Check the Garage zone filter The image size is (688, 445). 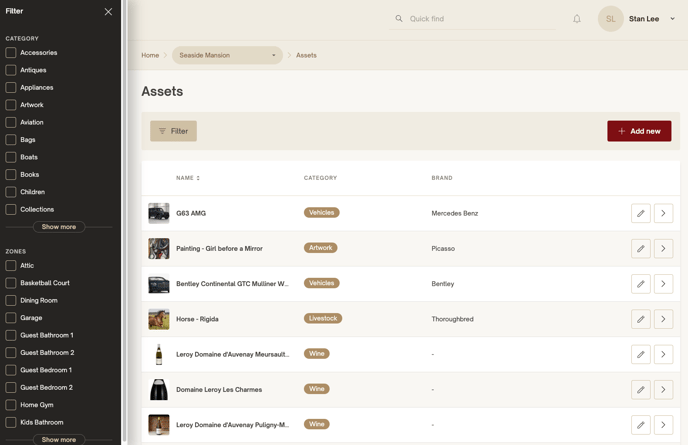(x=11, y=318)
